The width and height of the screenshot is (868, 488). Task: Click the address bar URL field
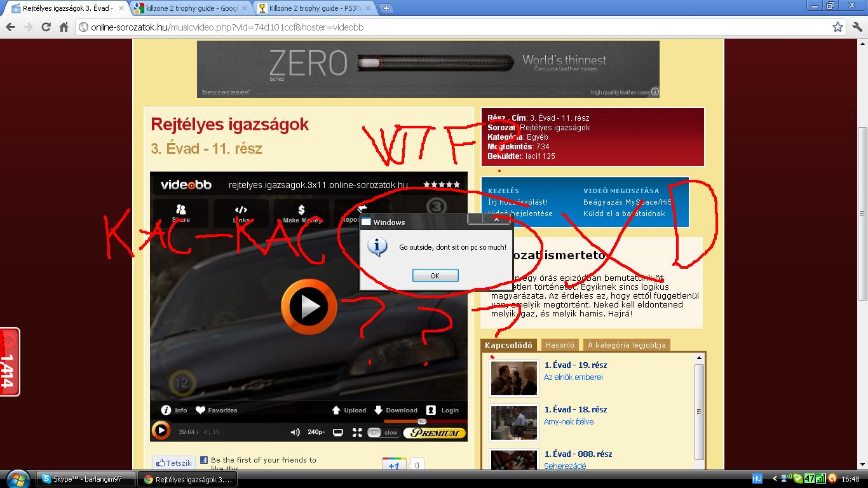pyautogui.click(x=454, y=27)
